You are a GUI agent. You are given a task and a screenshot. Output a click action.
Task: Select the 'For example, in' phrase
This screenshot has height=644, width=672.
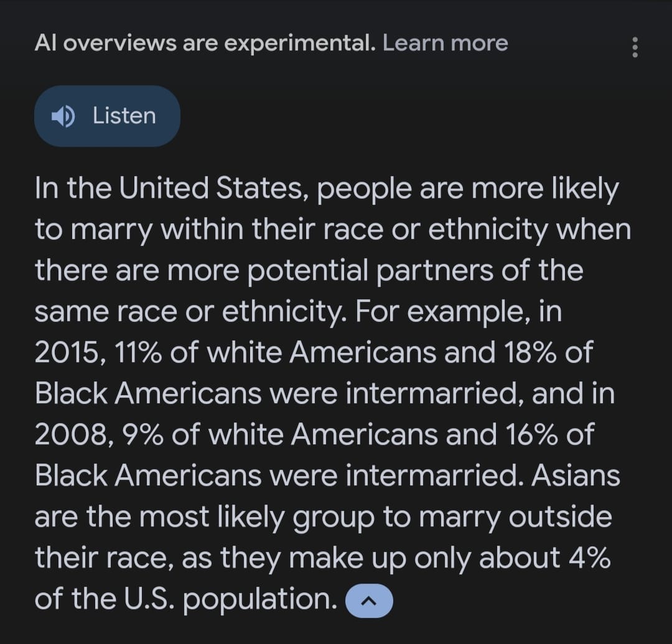[458, 312]
